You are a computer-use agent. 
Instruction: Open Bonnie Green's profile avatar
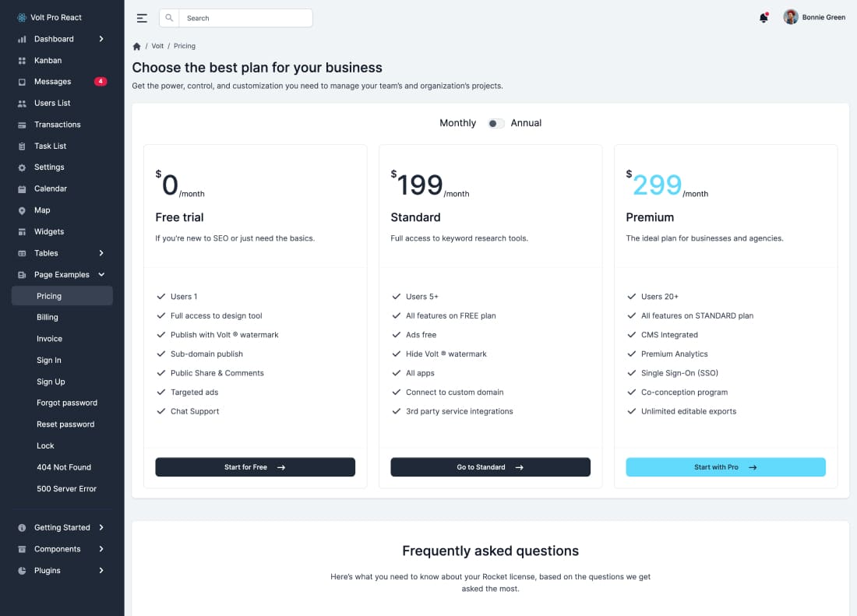click(790, 17)
